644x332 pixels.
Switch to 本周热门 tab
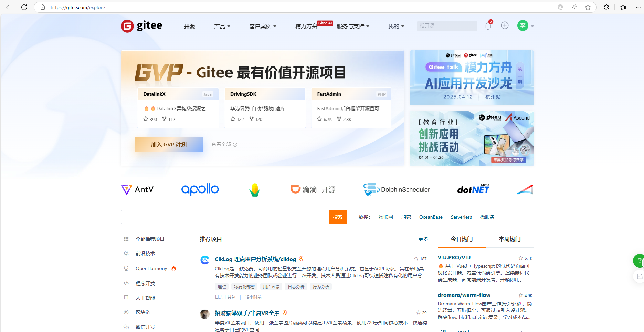[x=509, y=239]
